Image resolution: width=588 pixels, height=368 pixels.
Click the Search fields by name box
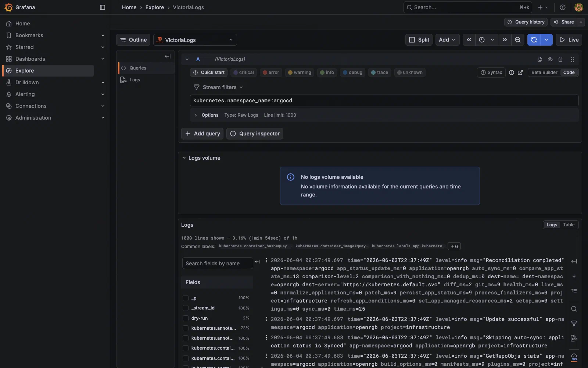point(218,263)
